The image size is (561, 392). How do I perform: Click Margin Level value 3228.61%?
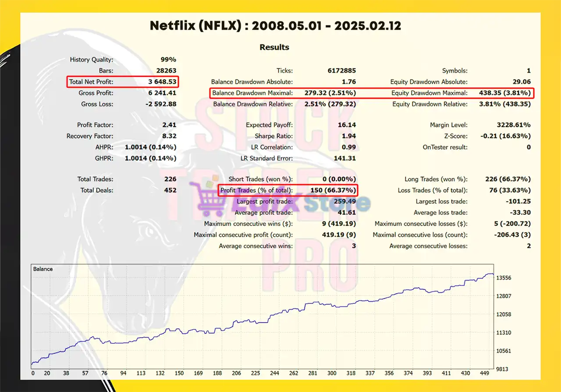[x=515, y=125]
